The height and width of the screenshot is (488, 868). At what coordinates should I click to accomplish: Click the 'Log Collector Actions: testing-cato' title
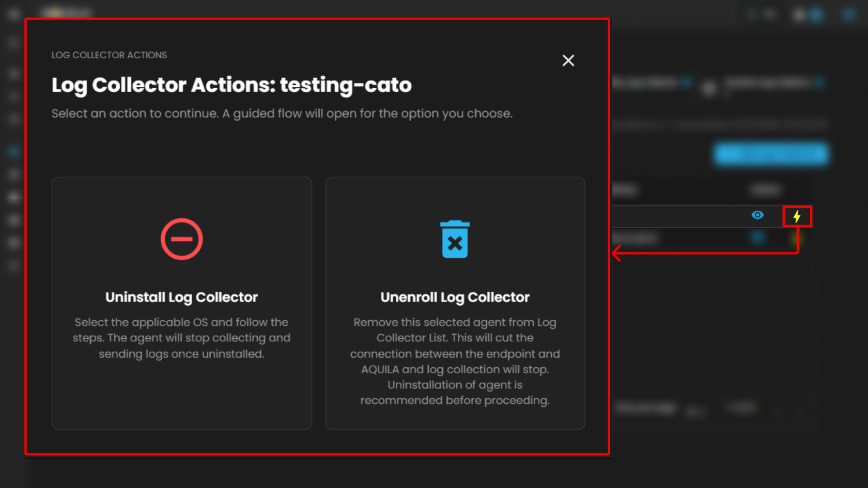(x=231, y=85)
